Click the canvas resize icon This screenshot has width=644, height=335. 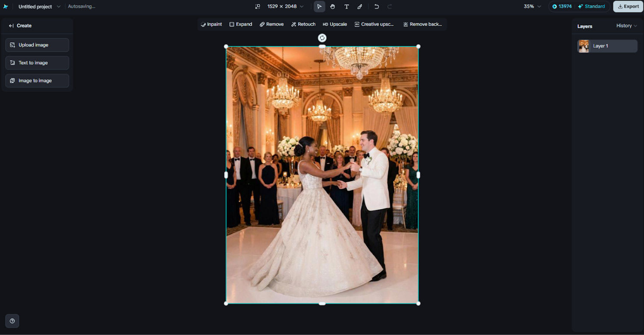257,6
